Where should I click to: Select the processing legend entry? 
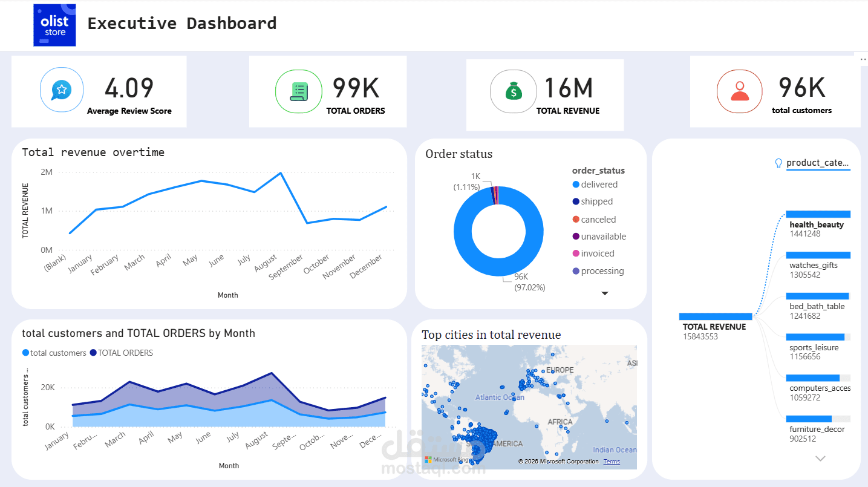coord(598,271)
